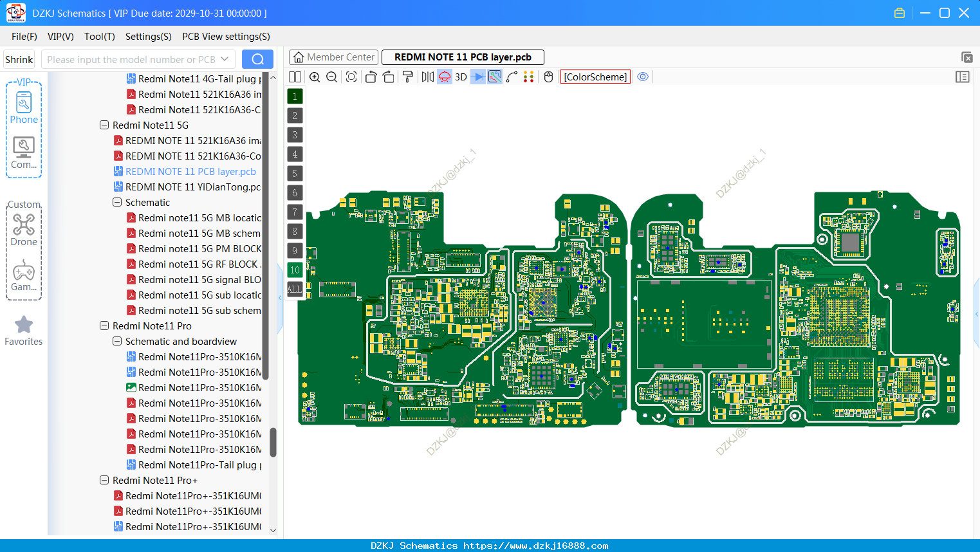Image resolution: width=980 pixels, height=552 pixels.
Task: Open Favorites
Action: pos(24,331)
